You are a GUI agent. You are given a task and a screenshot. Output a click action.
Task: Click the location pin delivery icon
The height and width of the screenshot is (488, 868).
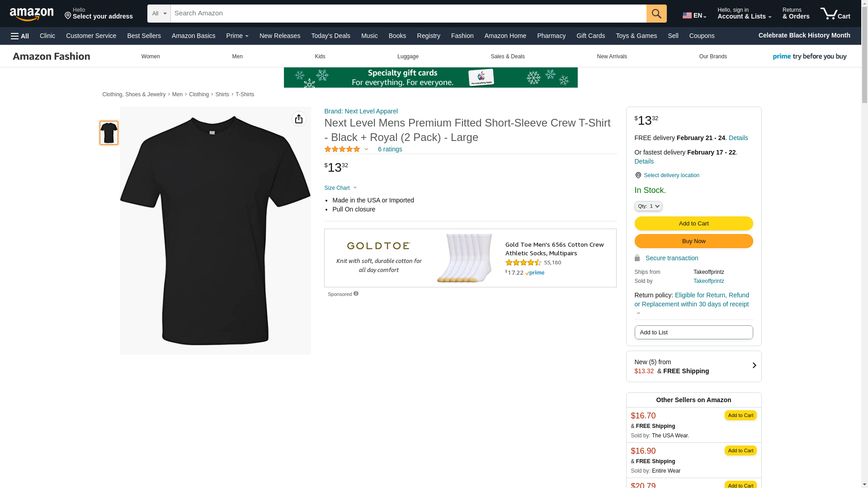click(638, 175)
